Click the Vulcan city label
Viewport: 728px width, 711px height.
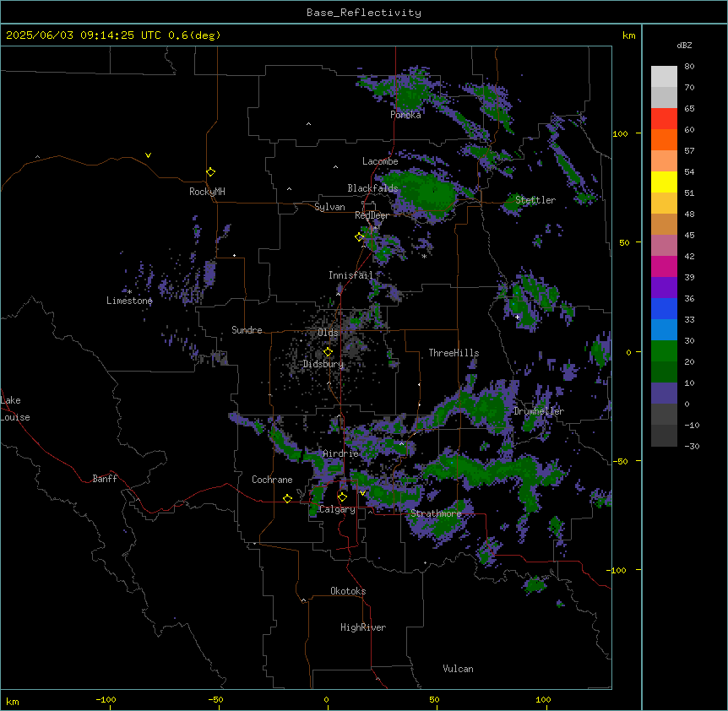(x=458, y=669)
